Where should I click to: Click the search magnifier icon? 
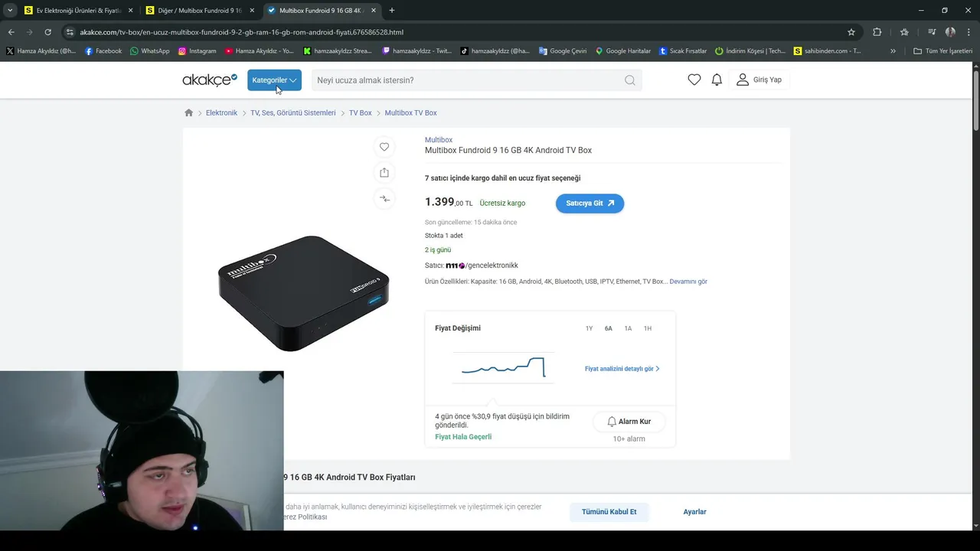(629, 80)
